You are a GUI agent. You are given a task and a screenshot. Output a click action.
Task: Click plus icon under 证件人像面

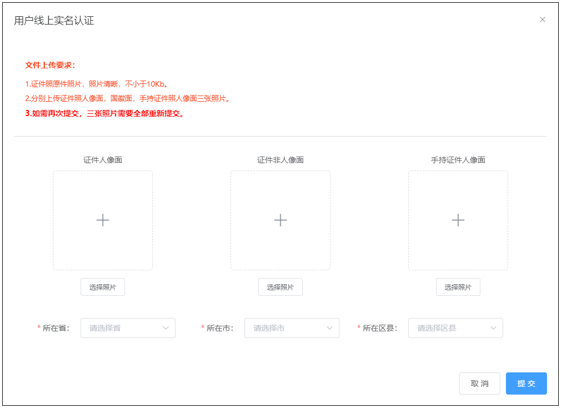[x=103, y=220]
